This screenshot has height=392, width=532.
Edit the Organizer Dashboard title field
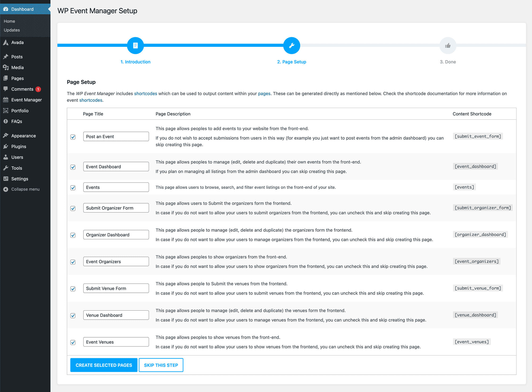point(116,235)
